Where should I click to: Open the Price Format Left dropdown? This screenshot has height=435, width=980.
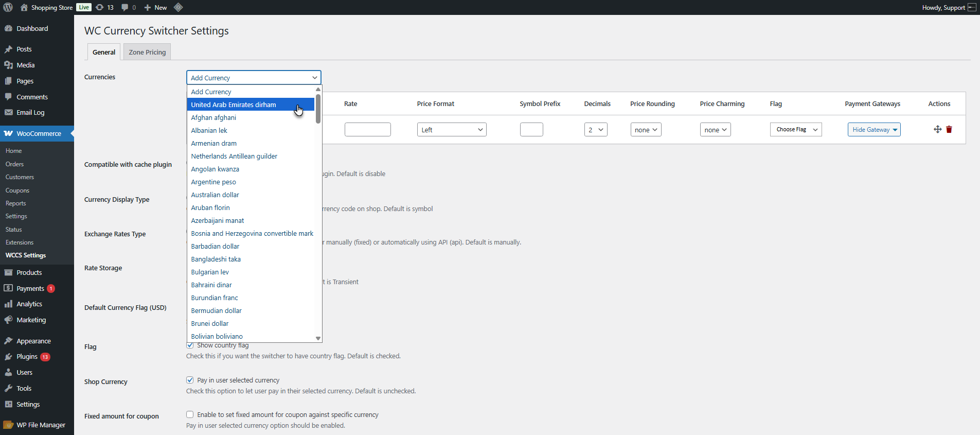click(x=452, y=130)
